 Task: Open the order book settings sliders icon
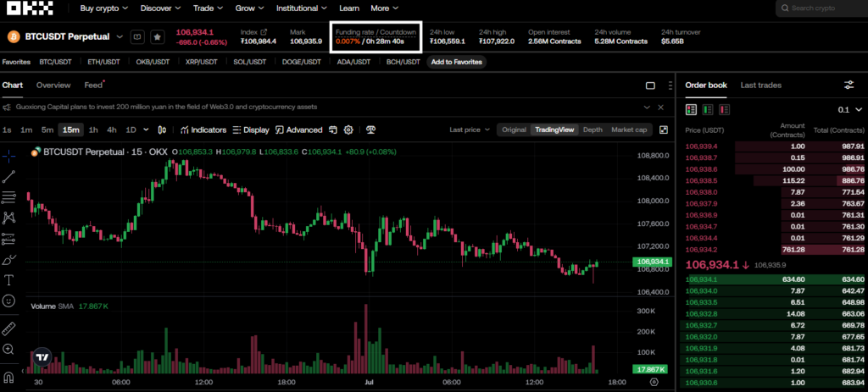[849, 86]
